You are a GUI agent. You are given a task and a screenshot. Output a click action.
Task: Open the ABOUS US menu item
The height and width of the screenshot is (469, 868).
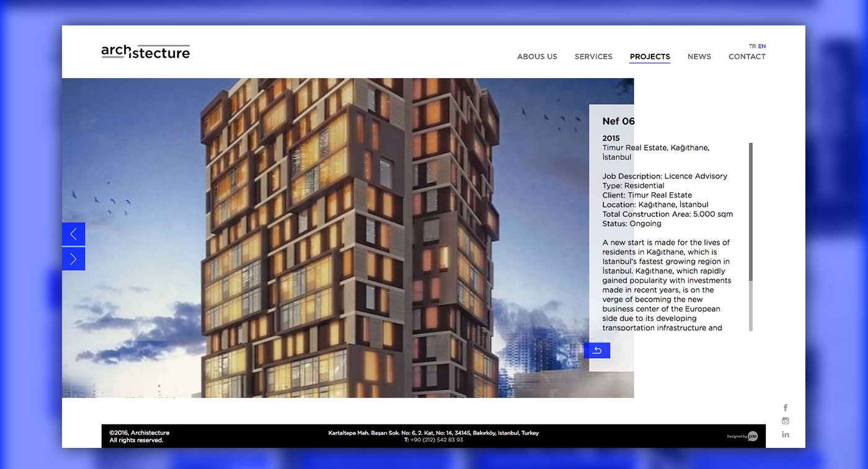537,56
